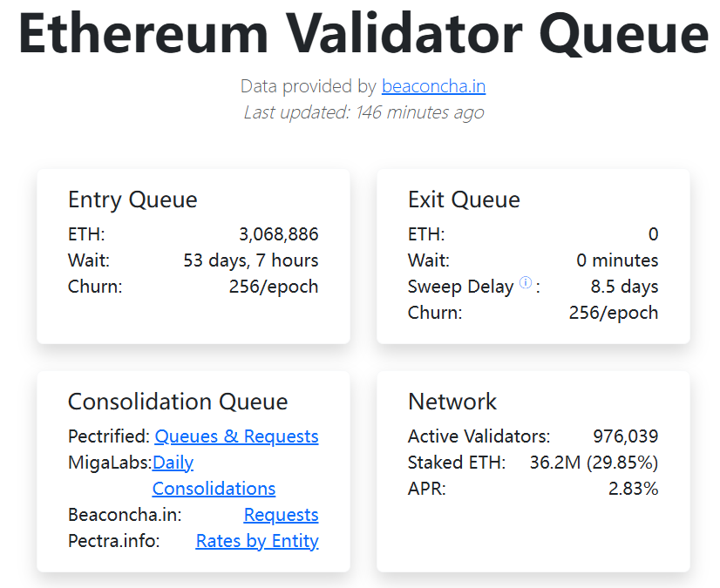Click the Last updated timestamp text
The height and width of the screenshot is (588, 720).
[363, 112]
